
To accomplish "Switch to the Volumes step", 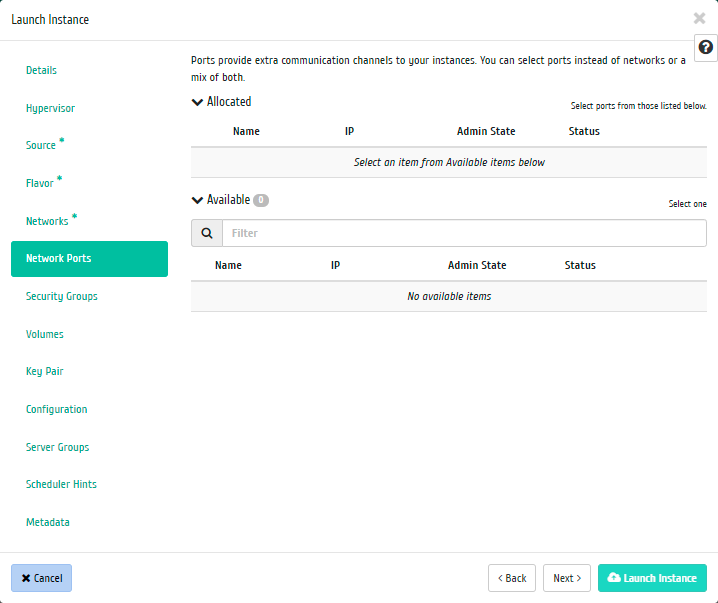I will (x=44, y=334).
